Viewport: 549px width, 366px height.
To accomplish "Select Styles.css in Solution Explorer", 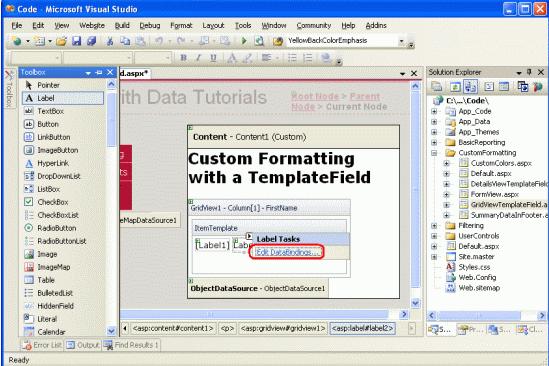I will pyautogui.click(x=474, y=267).
